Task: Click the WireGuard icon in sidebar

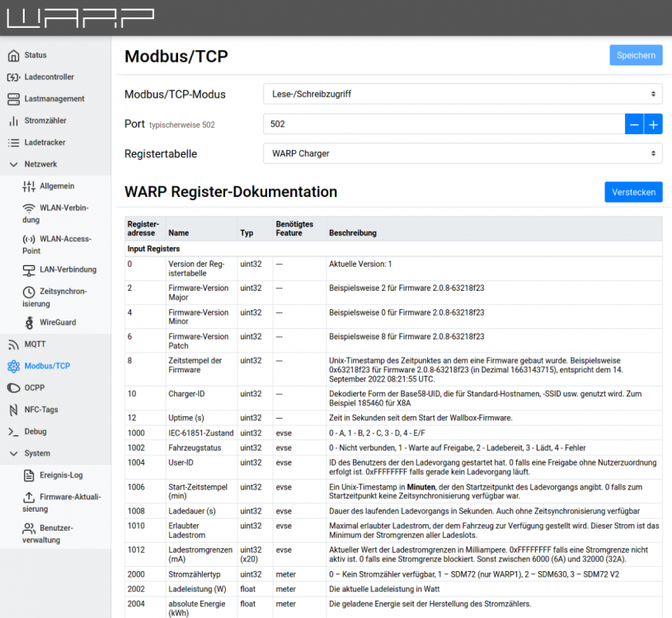Action: (x=30, y=322)
